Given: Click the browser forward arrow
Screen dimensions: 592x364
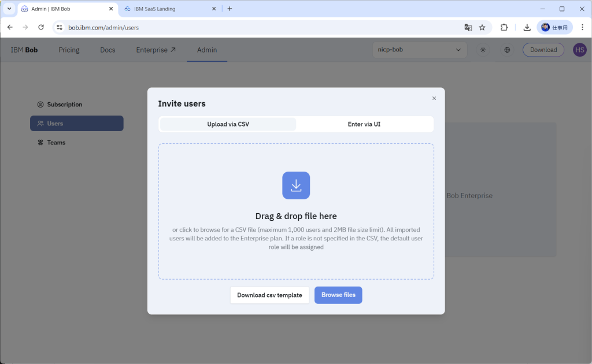Looking at the screenshot, I should (x=25, y=27).
